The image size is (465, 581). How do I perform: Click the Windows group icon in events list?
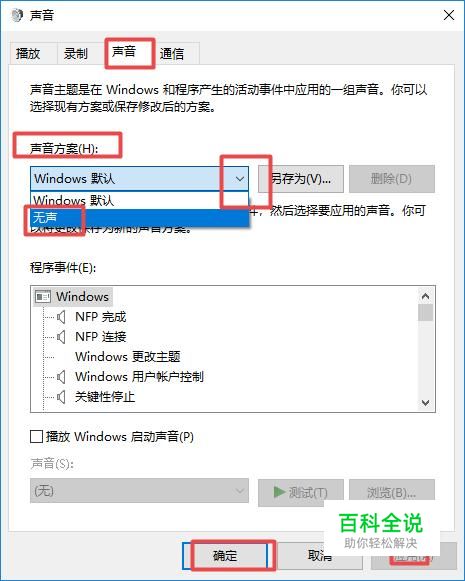pos(43,297)
